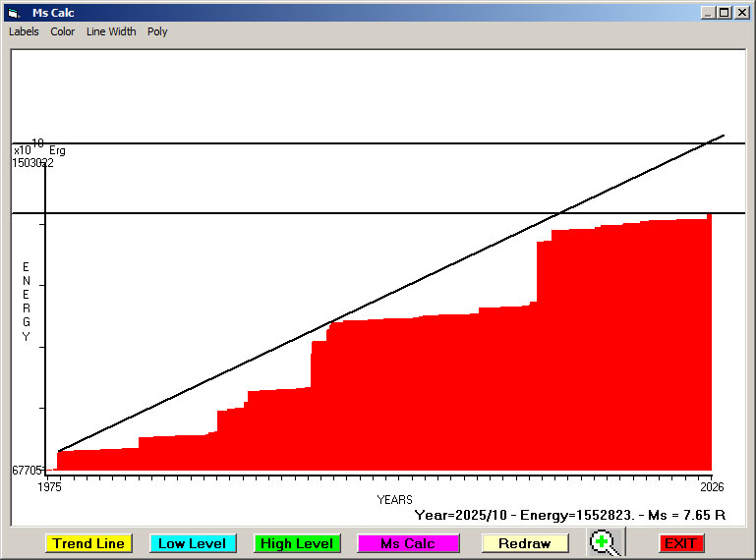Open the Line Width menu
This screenshot has width=756, height=560.
pos(111,31)
